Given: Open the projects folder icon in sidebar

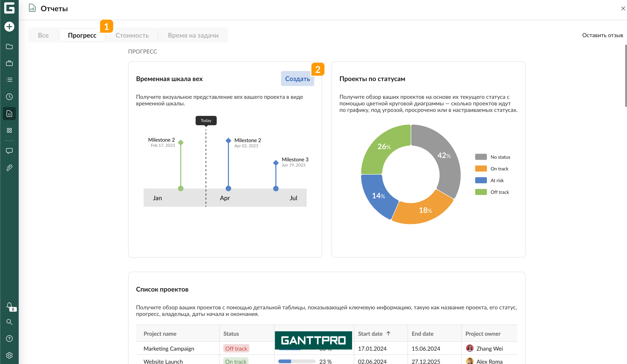Looking at the screenshot, I should coord(9,46).
